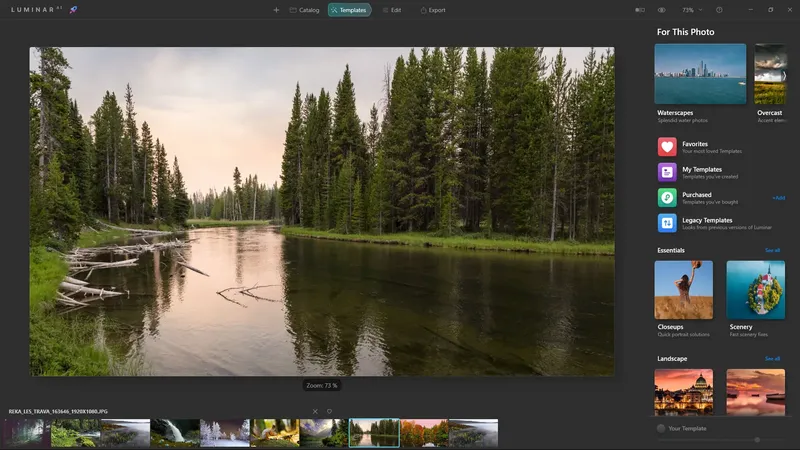This screenshot has width=800, height=450.
Task: Click the +Add link beside Purchased
Action: [x=779, y=198]
